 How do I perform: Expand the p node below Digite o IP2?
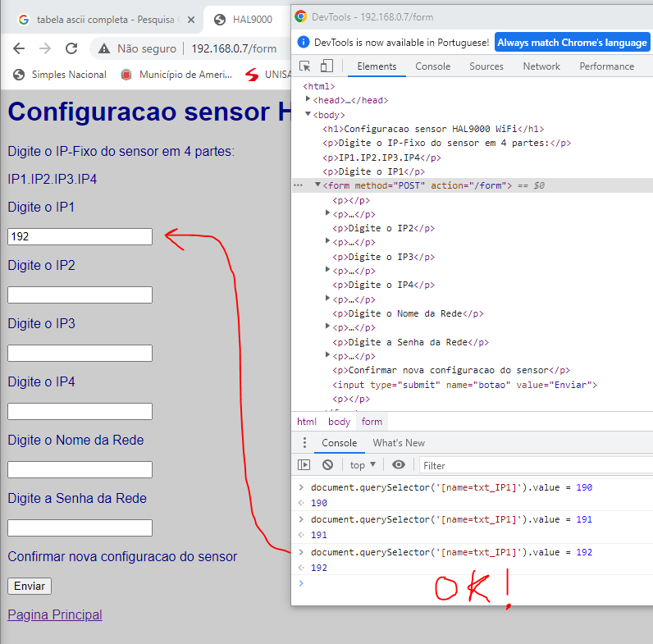pyautogui.click(x=327, y=241)
